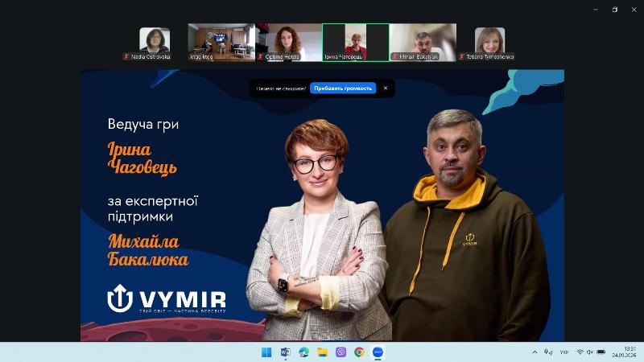Select the Optima Hotels participant video
Screen dimensions: 644x362
tap(289, 43)
